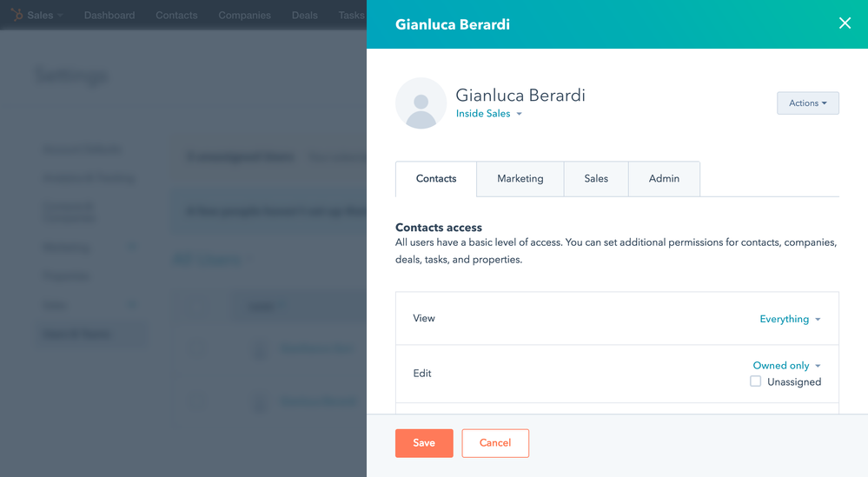Click the HubSpot sprocket logo
This screenshot has width=868, height=477.
click(17, 15)
